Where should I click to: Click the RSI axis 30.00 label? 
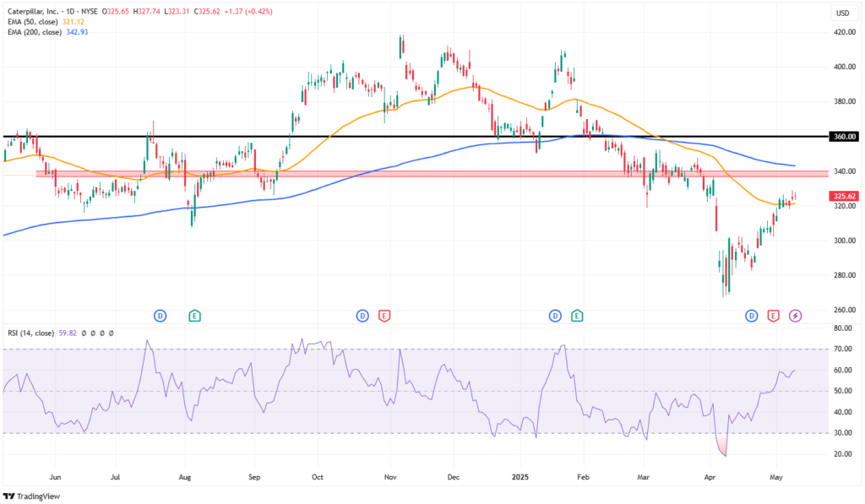point(842,433)
